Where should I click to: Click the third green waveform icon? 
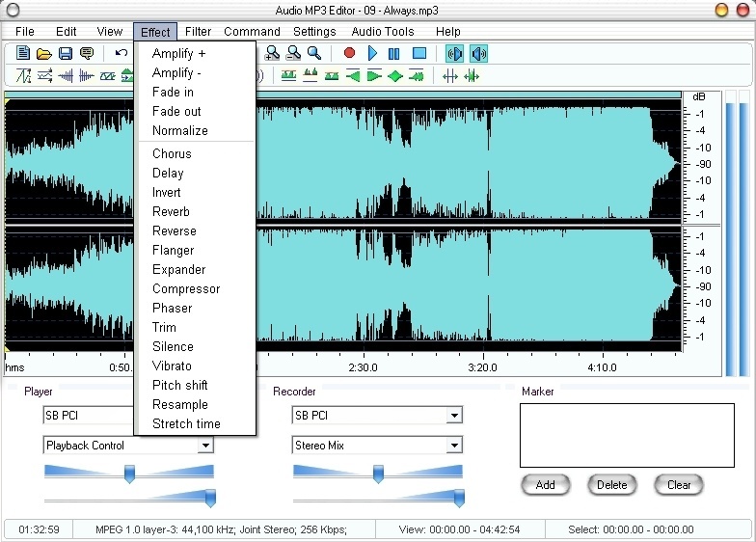click(332, 75)
